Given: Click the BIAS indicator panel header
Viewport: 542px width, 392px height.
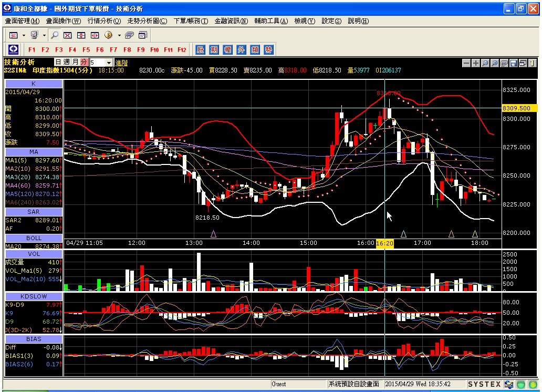Looking at the screenshot, I should tap(34, 339).
